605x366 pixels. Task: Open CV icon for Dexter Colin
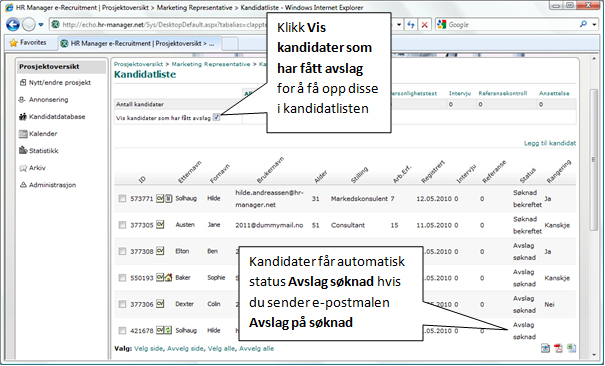[x=160, y=304]
